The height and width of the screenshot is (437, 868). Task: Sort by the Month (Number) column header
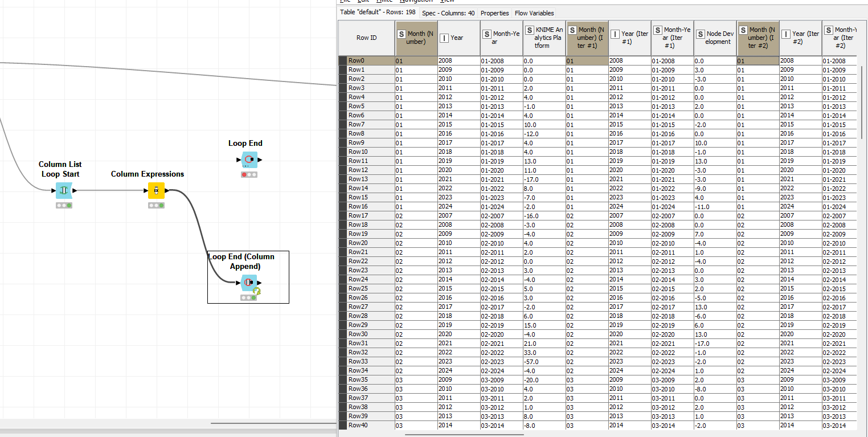[416, 38]
